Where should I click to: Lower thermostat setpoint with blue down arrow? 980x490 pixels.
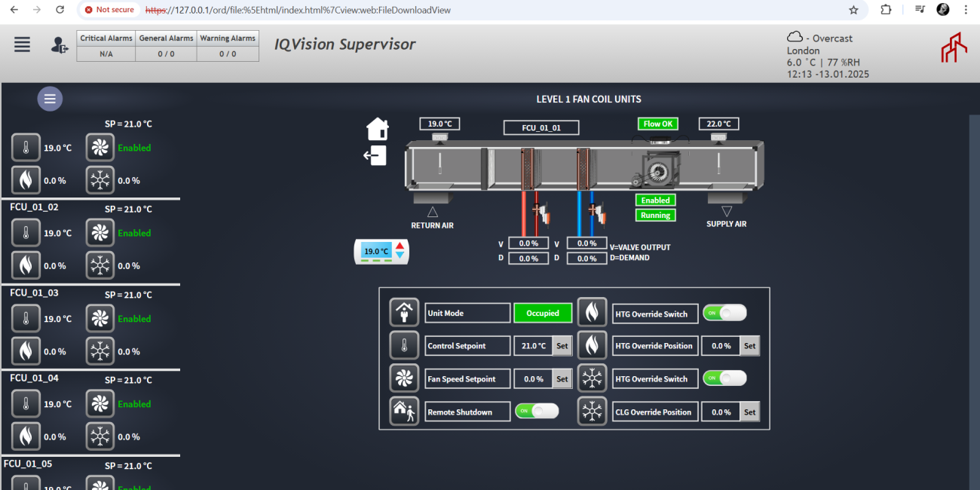(x=400, y=256)
